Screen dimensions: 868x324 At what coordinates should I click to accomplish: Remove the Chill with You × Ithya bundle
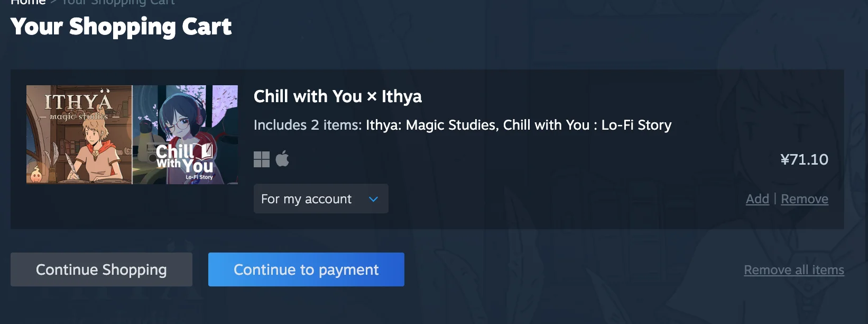(x=805, y=199)
